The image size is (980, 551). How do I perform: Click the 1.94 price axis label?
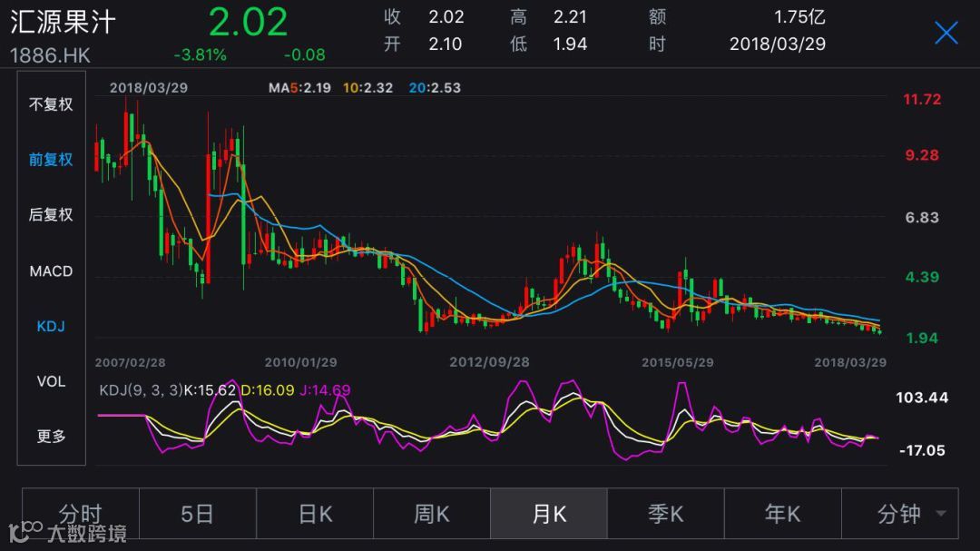pos(922,339)
